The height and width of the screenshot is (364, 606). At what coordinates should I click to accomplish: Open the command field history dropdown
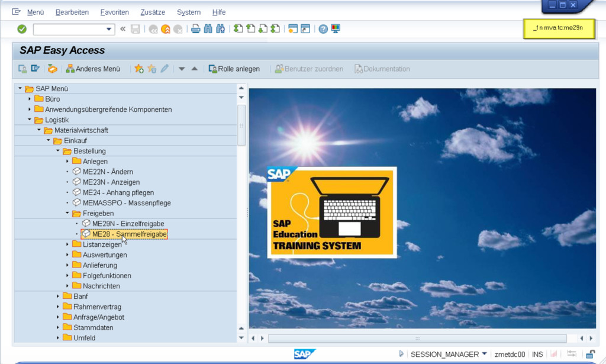[109, 29]
